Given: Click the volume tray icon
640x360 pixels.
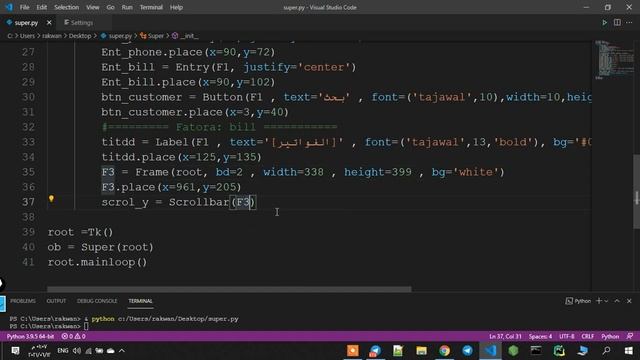Looking at the screenshot, I should tap(77, 351).
